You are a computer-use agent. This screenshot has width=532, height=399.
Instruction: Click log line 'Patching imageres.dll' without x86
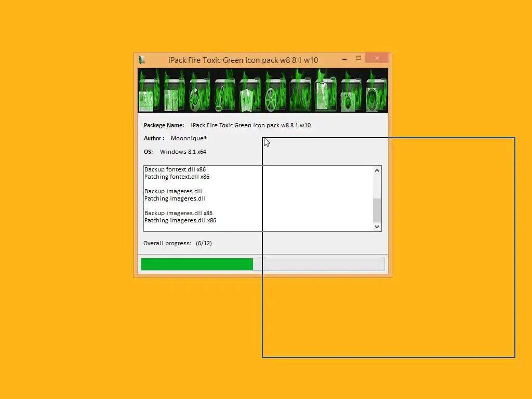[x=175, y=198]
